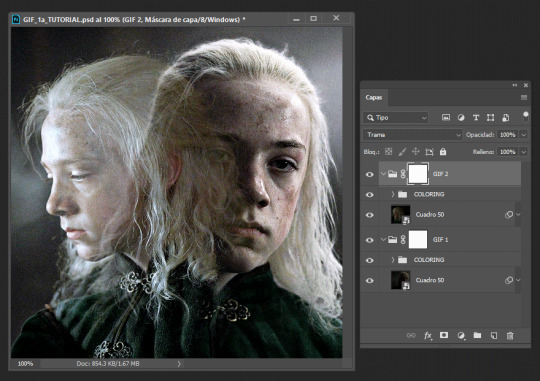Lock image pixels brush icon

[402, 152]
